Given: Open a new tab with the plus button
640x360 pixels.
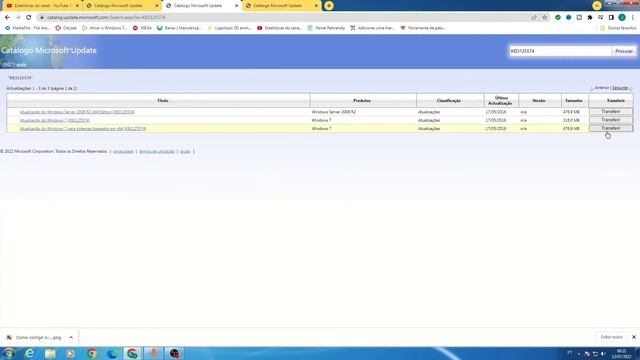Looking at the screenshot, I should 329,6.
